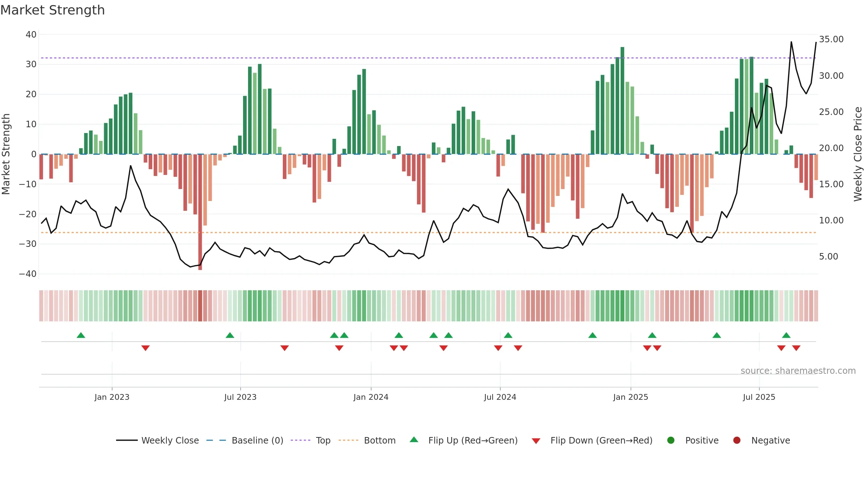The width and height of the screenshot is (868, 488).
Task: Click the green Flip Up triangle just after Jan 2025
Action: point(652,335)
